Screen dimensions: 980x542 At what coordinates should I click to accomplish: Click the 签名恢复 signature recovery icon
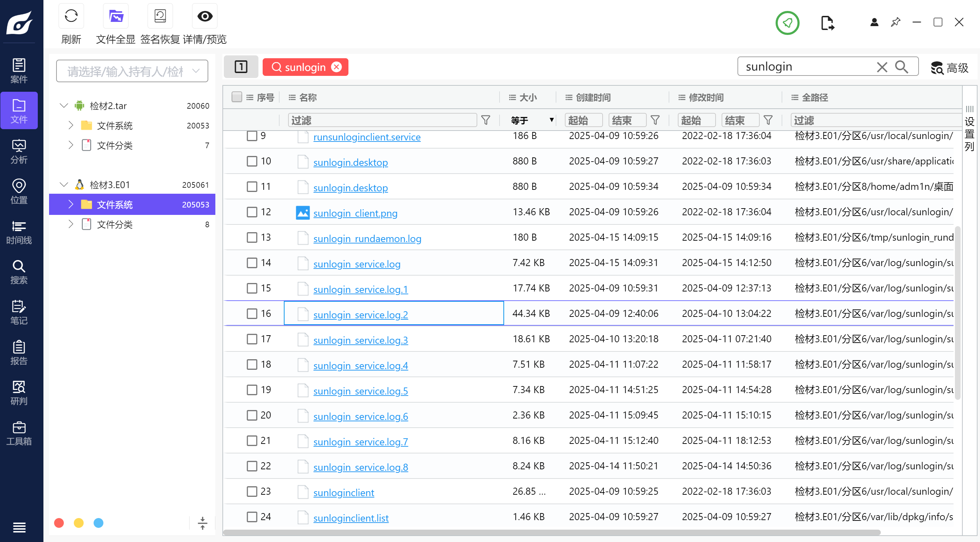pyautogui.click(x=160, y=16)
